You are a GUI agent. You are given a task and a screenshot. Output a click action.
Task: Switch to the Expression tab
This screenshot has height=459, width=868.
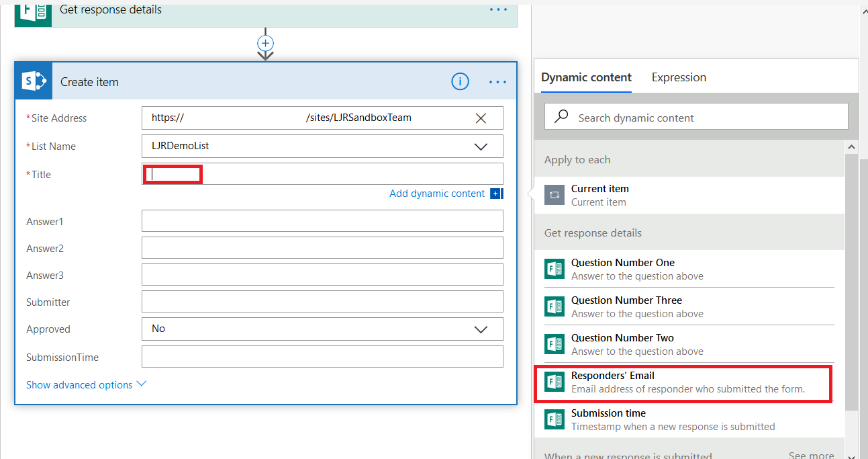(x=679, y=77)
